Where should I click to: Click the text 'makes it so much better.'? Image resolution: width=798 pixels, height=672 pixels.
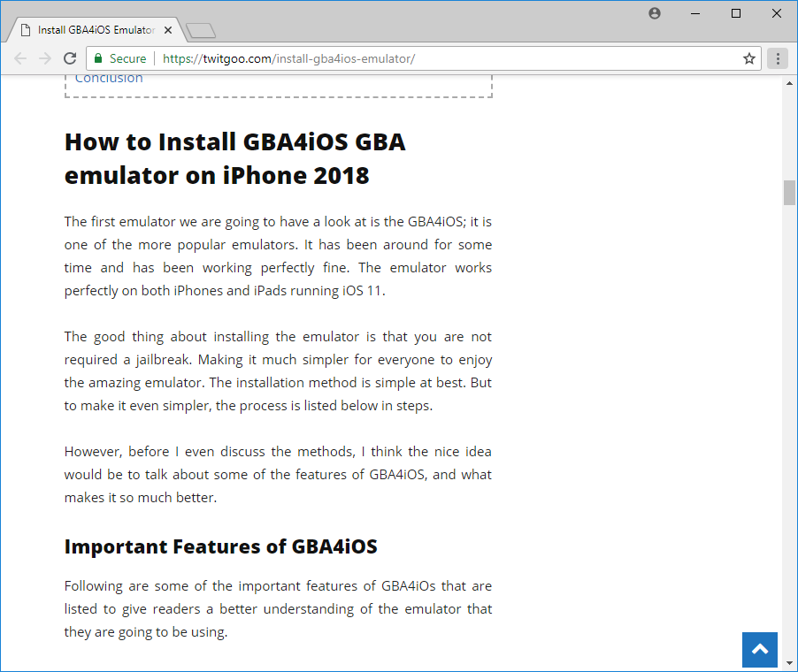pyautogui.click(x=141, y=498)
